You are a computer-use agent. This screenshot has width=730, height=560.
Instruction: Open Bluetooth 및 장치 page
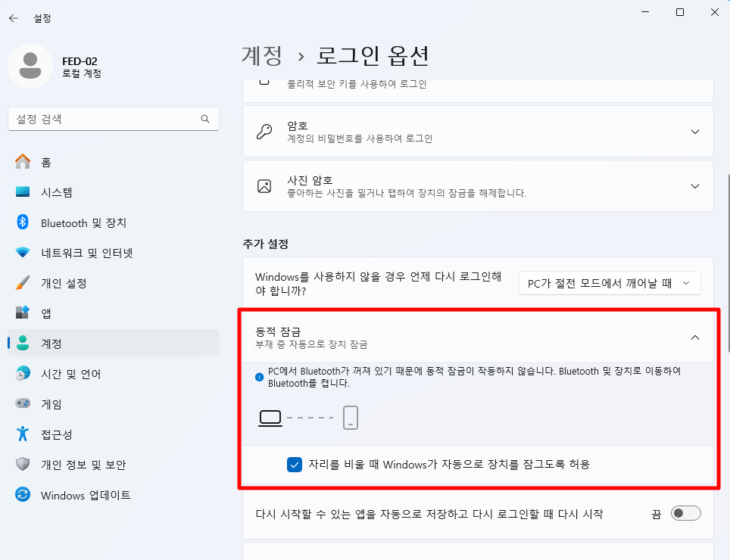[114, 222]
